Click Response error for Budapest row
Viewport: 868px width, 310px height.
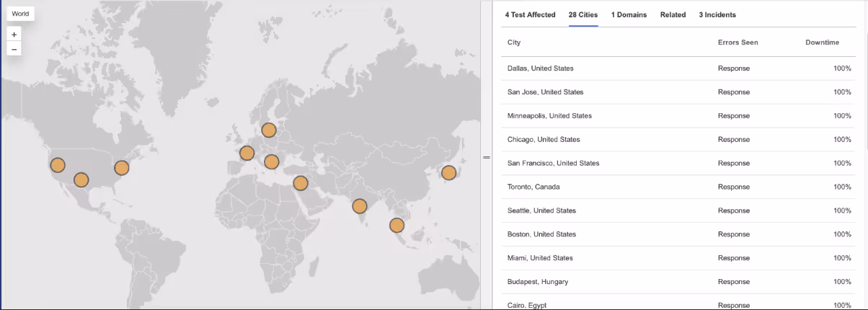click(x=733, y=282)
